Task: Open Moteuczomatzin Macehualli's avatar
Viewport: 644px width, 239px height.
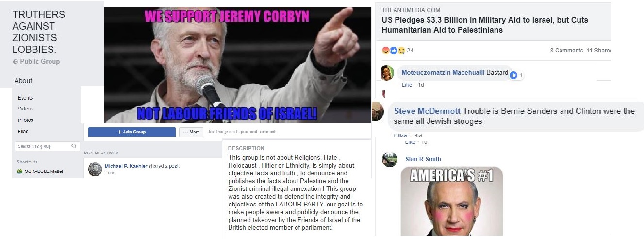Action: click(x=387, y=73)
